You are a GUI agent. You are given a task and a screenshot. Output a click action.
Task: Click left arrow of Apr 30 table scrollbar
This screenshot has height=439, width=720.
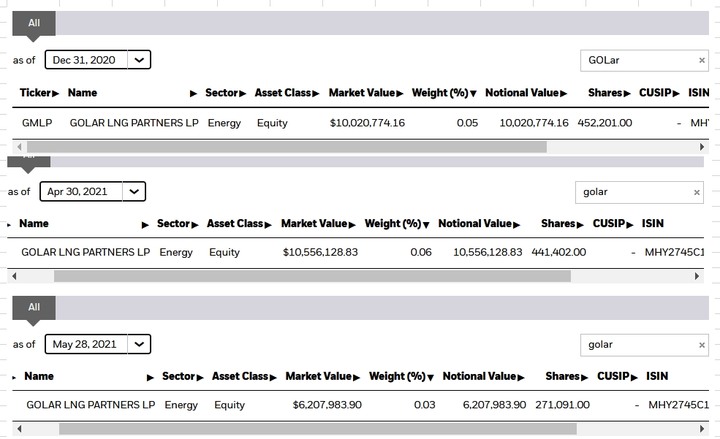pyautogui.click(x=14, y=276)
